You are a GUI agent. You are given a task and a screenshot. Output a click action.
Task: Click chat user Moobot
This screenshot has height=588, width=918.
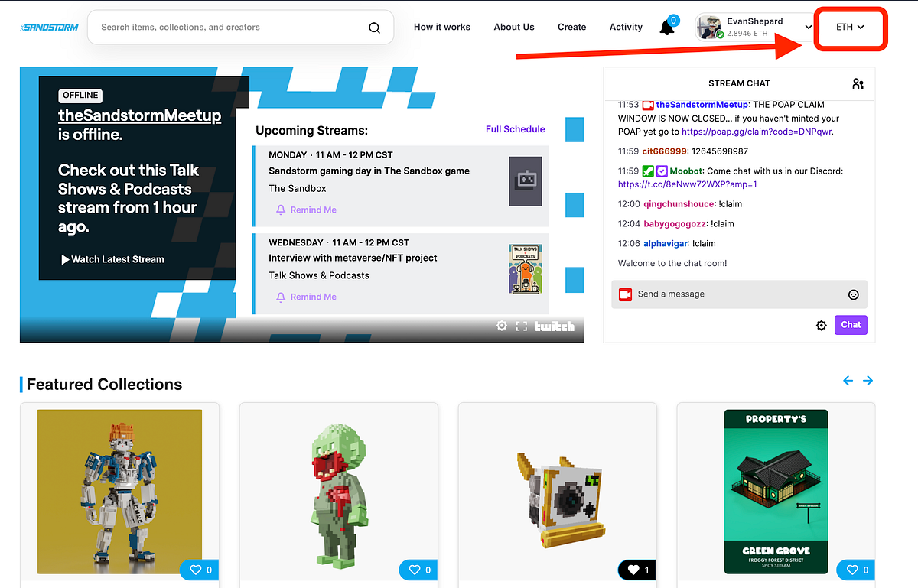686,171
